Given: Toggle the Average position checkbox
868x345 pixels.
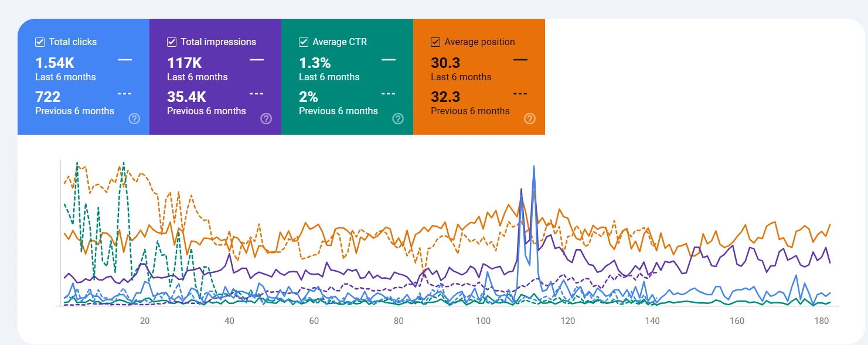Looking at the screenshot, I should point(435,42).
